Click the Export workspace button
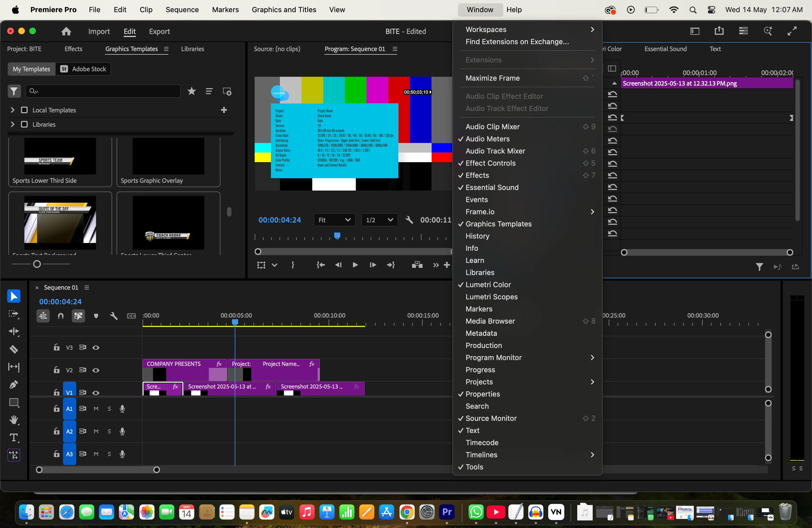This screenshot has height=528, width=812. coord(159,31)
